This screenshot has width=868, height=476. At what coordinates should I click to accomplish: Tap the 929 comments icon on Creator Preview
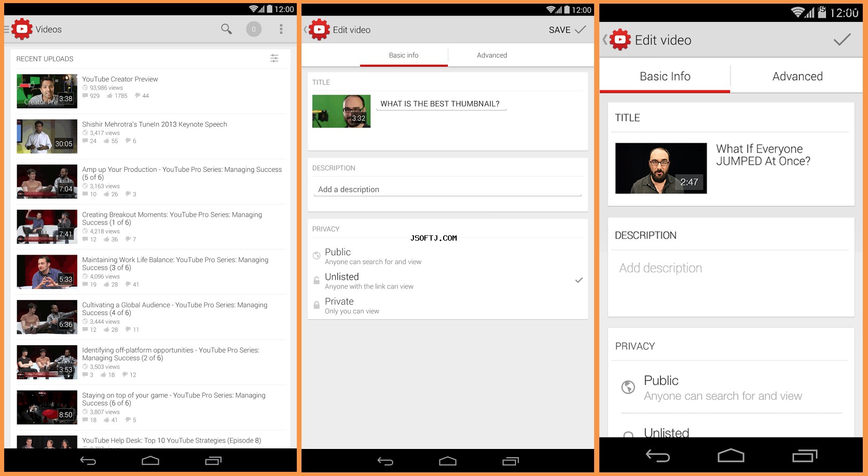click(85, 96)
